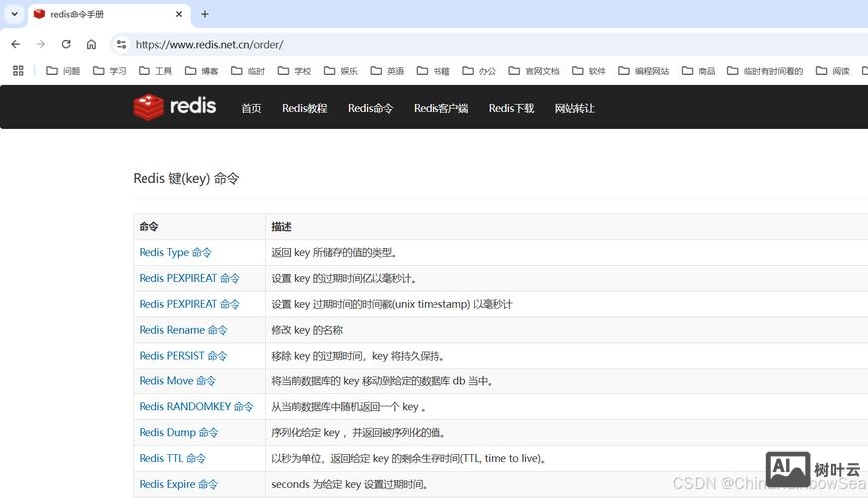Open the 商品 bookmark folder
This screenshot has width=868, height=498.
pos(698,71)
